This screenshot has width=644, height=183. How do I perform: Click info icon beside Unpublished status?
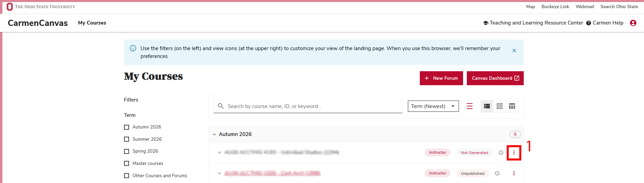point(497,173)
